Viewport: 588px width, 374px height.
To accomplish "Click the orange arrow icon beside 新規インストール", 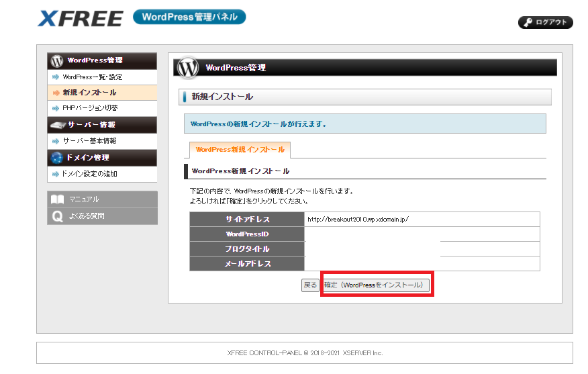I will pyautogui.click(x=56, y=93).
